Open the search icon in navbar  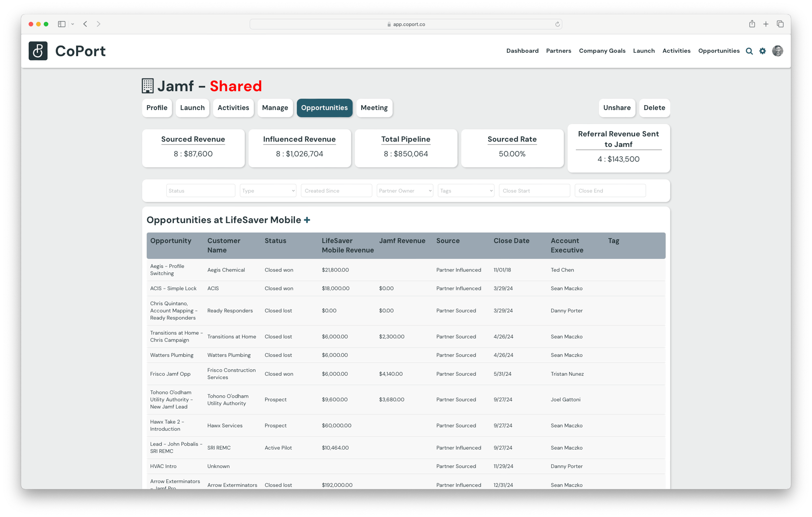click(x=749, y=51)
